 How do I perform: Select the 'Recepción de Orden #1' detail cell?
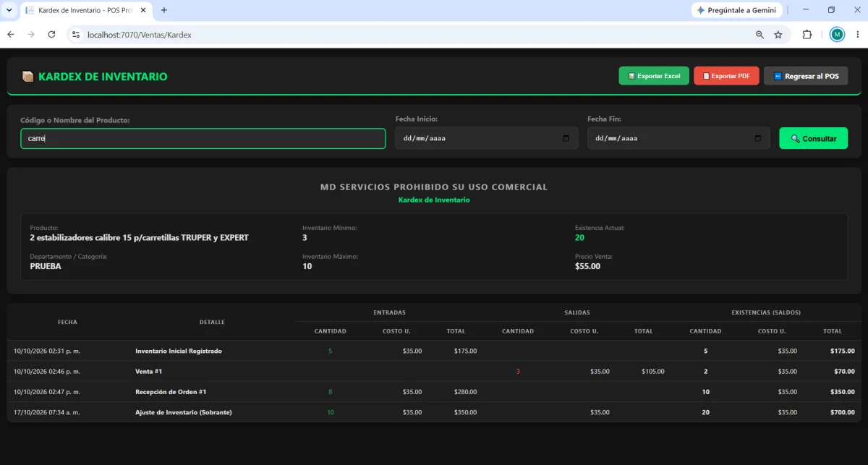click(171, 392)
